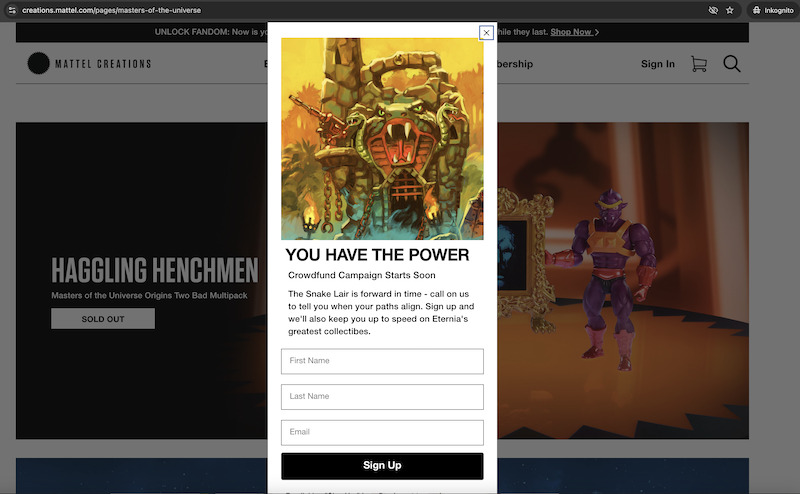Click the address bar URL

tap(111, 10)
